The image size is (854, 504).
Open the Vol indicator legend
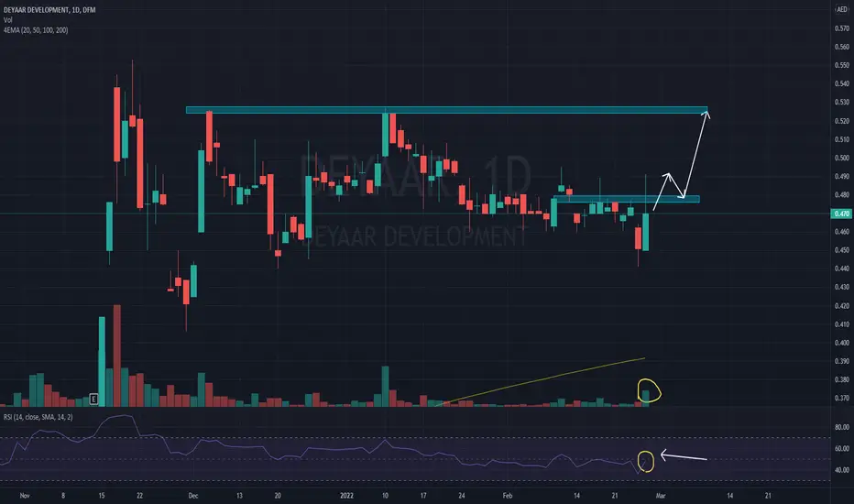pos(7,20)
